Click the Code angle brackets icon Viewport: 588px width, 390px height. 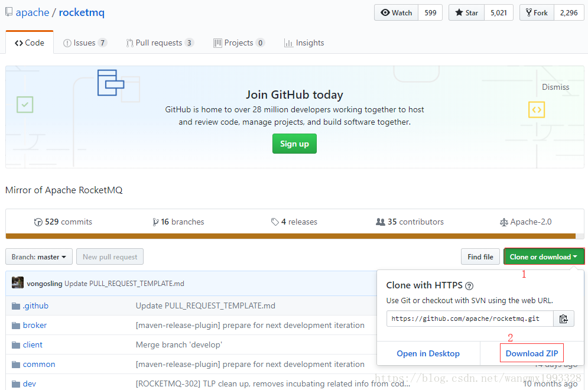(x=19, y=43)
